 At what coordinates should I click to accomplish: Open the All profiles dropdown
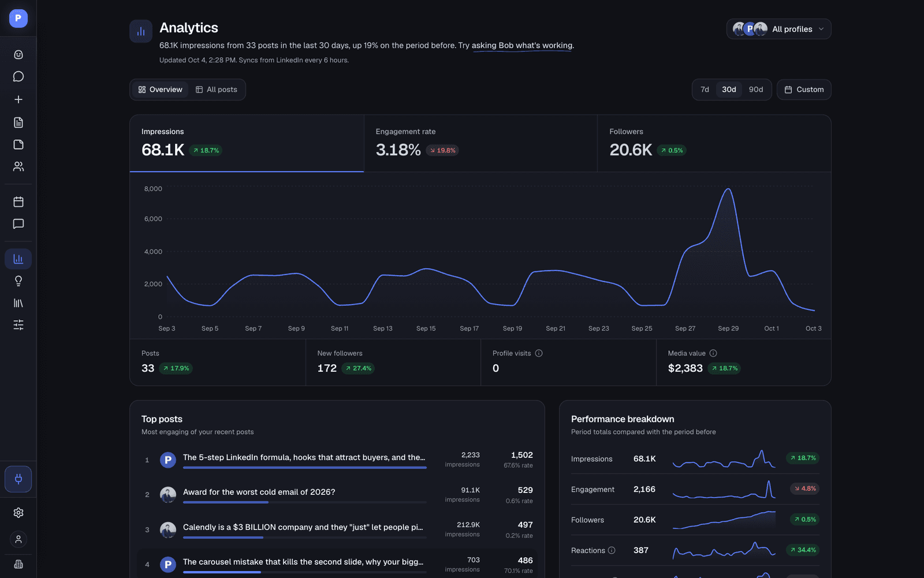point(778,29)
